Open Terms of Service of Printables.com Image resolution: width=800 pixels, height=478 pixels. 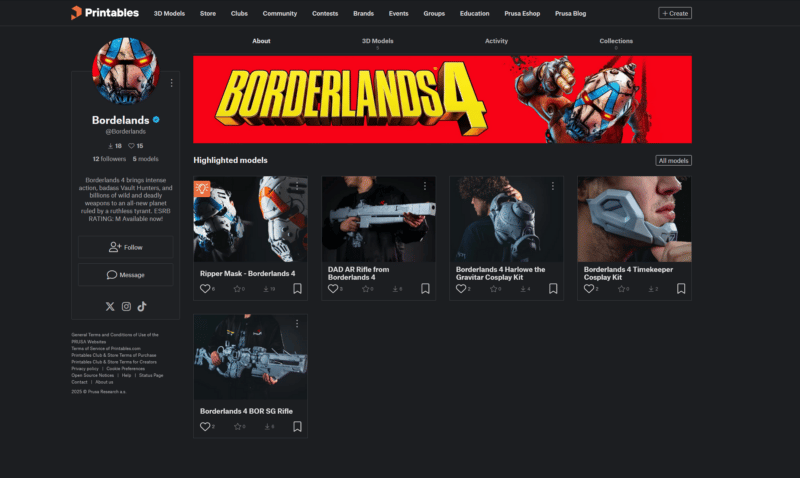106,348
